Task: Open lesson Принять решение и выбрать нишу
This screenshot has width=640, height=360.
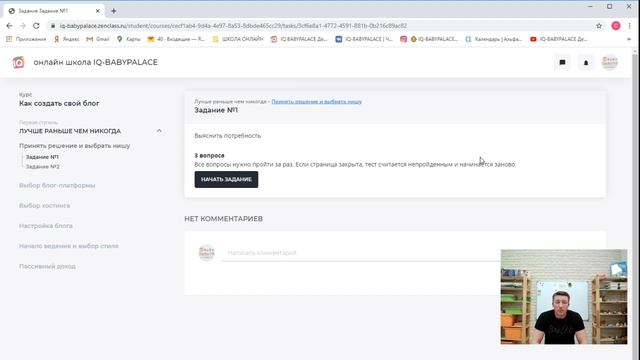Action: click(74, 146)
